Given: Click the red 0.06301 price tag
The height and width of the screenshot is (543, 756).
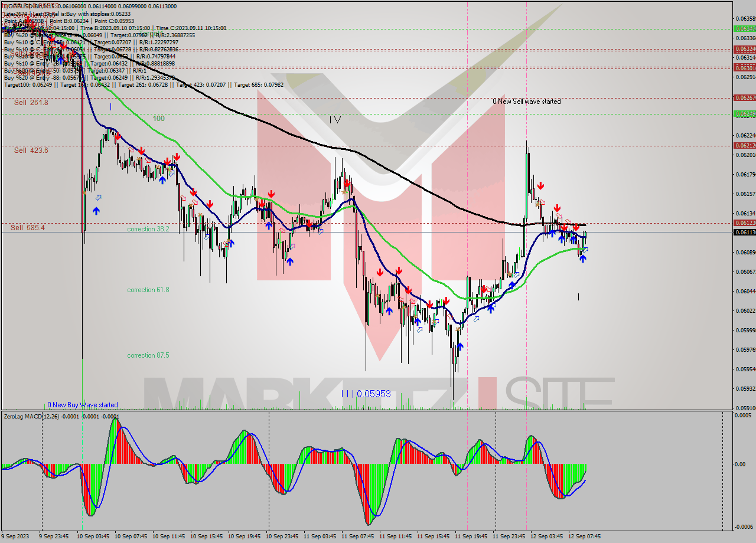Looking at the screenshot, I should [x=744, y=68].
